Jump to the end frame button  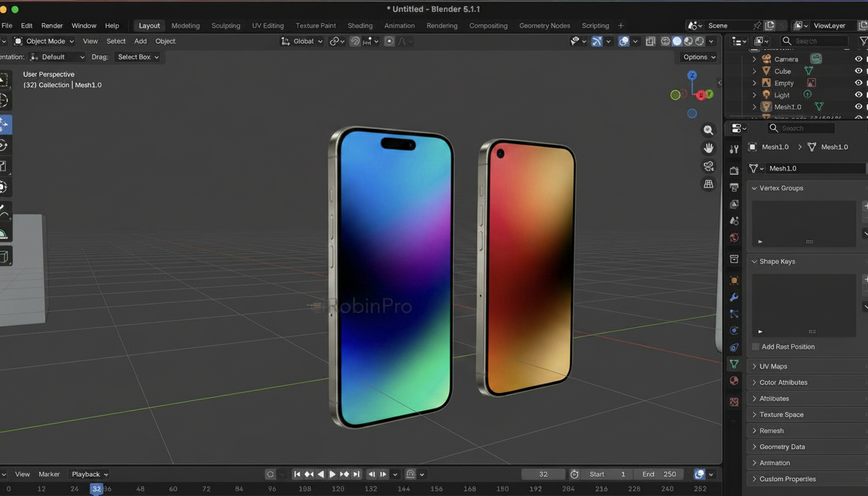click(356, 474)
